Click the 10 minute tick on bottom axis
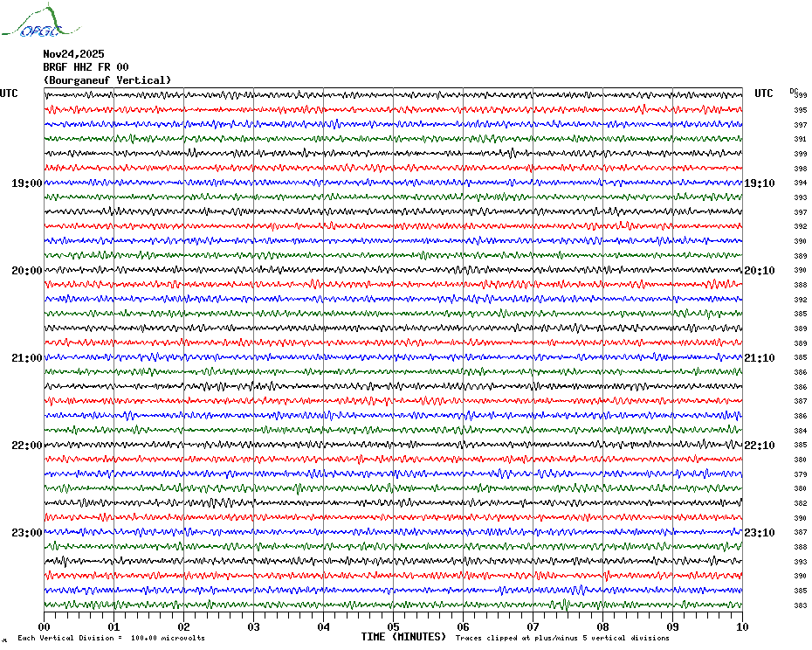 pos(742,626)
